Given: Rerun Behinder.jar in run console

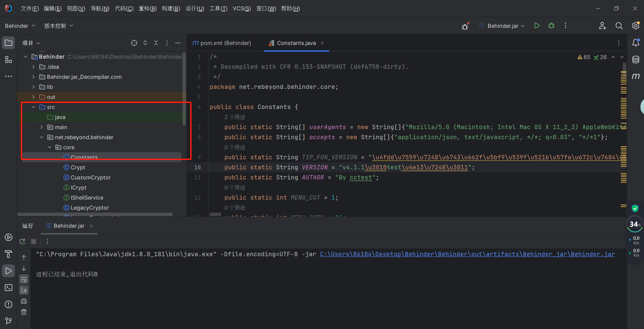Looking at the screenshot, I should pyautogui.click(x=22, y=241).
